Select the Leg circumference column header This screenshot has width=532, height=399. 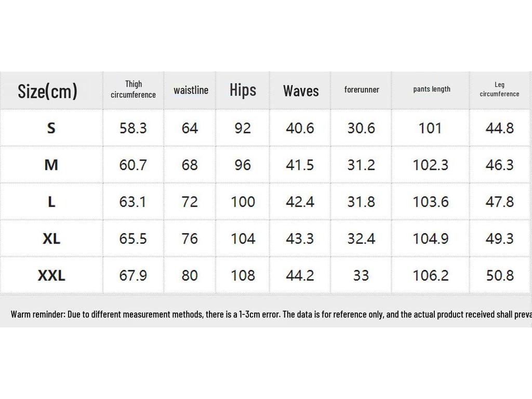(x=499, y=89)
